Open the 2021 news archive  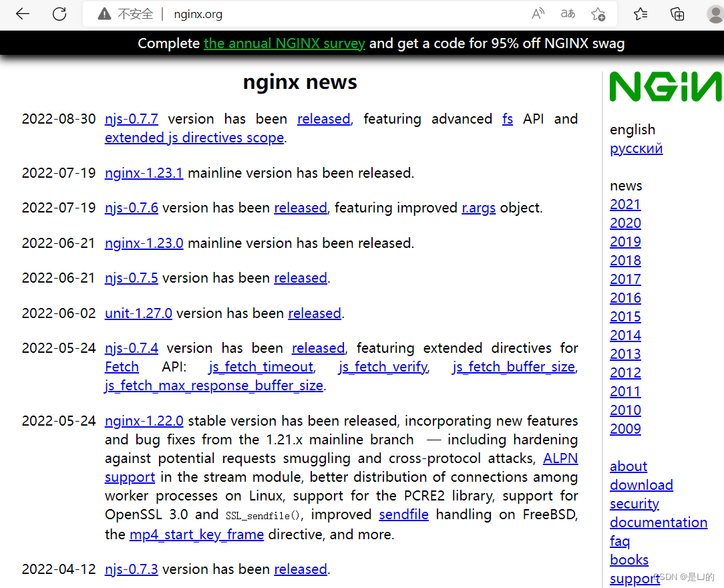tap(625, 204)
